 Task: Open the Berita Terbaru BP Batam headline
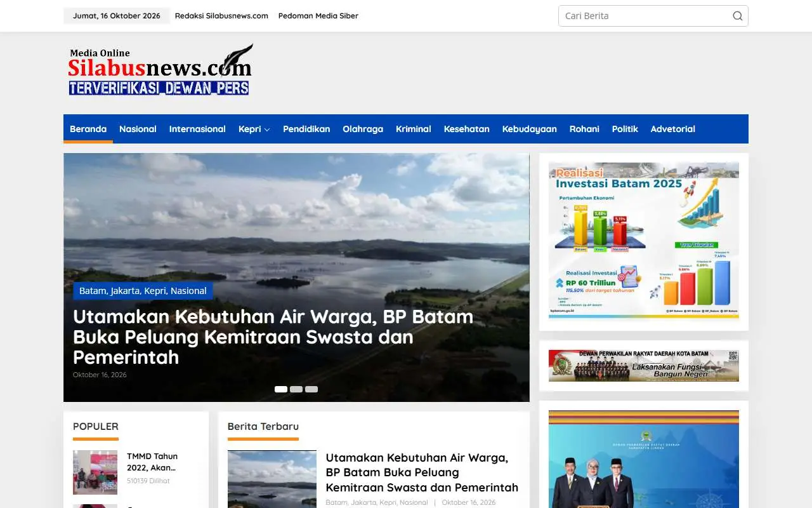(x=422, y=472)
